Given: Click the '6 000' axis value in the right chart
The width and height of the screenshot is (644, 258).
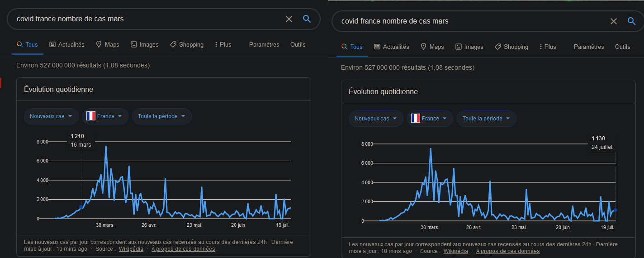Looking at the screenshot, I should (367, 163).
